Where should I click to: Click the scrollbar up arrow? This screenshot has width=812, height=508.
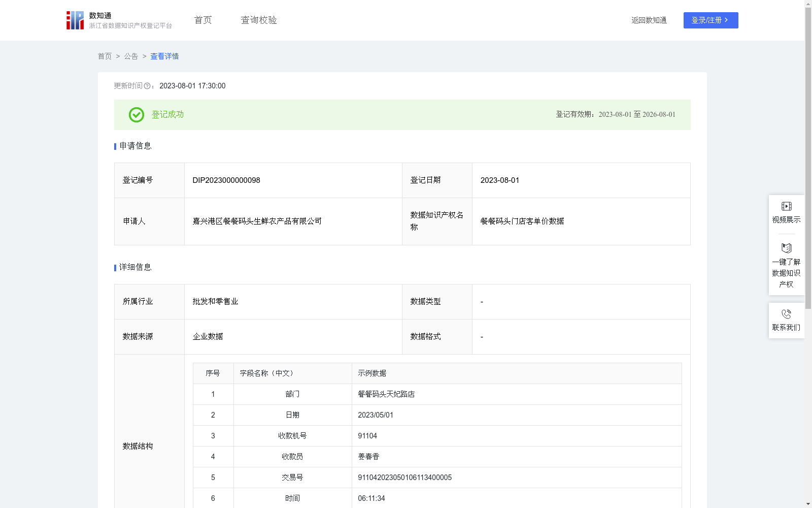point(808,4)
